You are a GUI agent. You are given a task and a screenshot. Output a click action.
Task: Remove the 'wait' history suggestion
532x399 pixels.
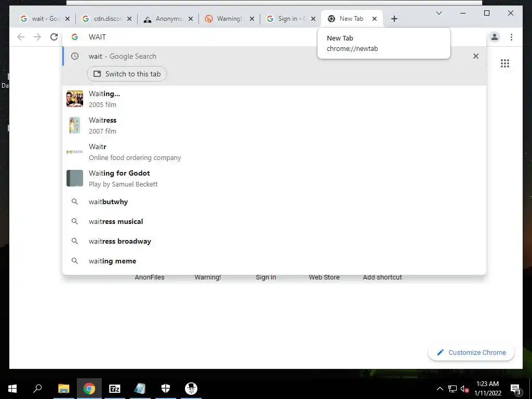tap(476, 56)
